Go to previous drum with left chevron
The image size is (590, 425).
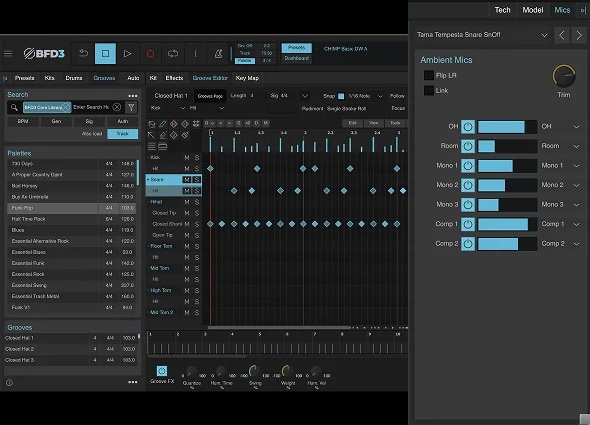562,35
